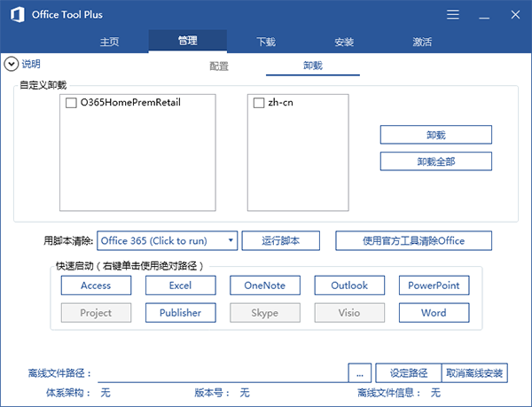Select the 配置 sub-tab
Viewport: 532px width, 407px height.
point(219,66)
